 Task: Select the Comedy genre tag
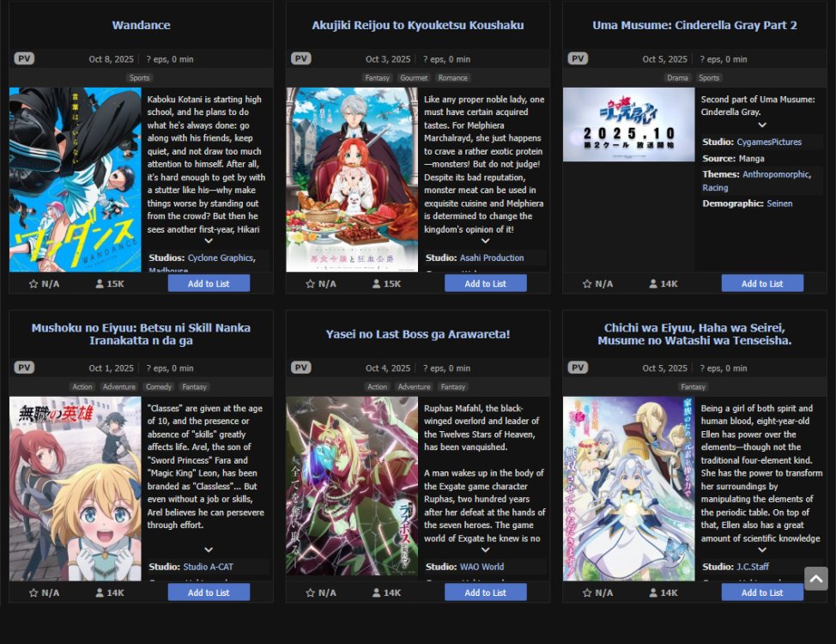[159, 386]
